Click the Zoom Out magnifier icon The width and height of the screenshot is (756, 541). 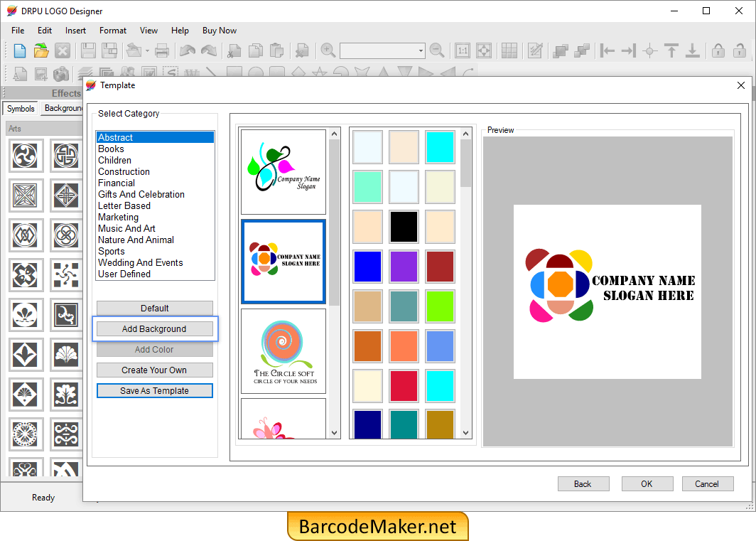pos(437,50)
